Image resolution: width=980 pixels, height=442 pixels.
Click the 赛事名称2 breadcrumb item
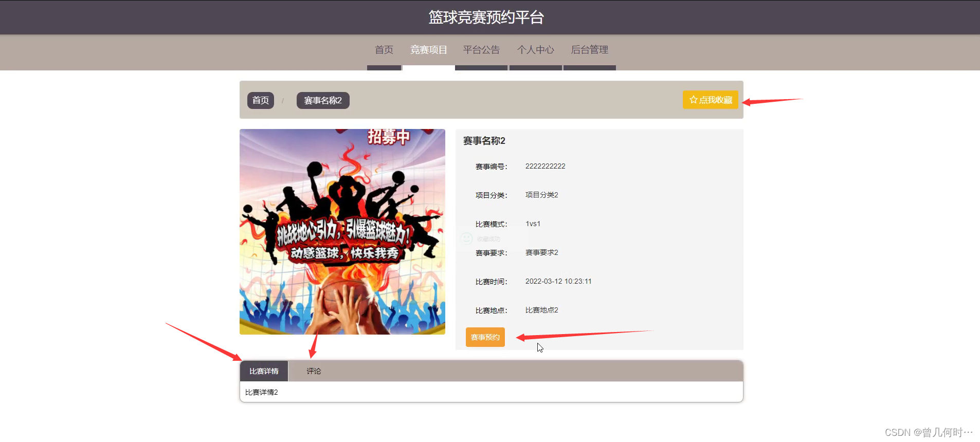tap(323, 100)
